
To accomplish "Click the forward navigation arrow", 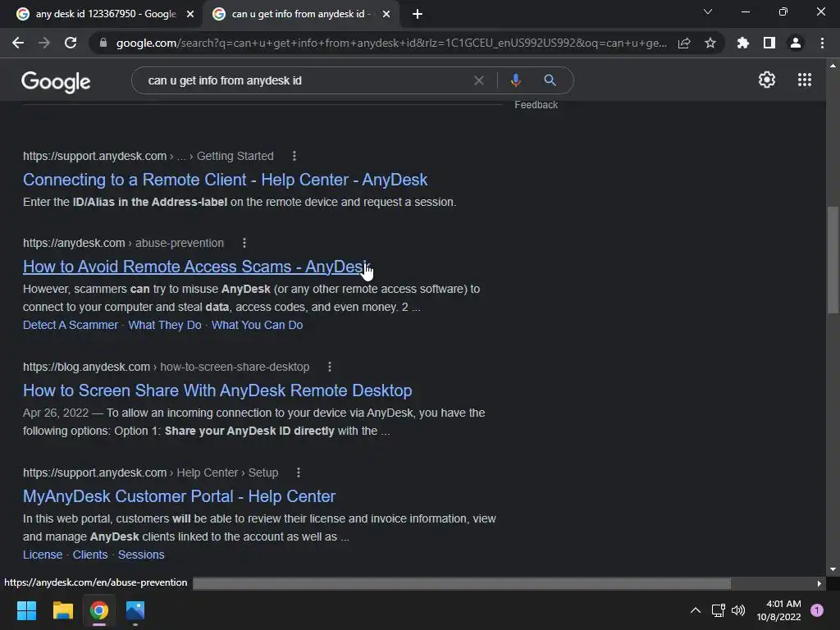I will coord(44,43).
